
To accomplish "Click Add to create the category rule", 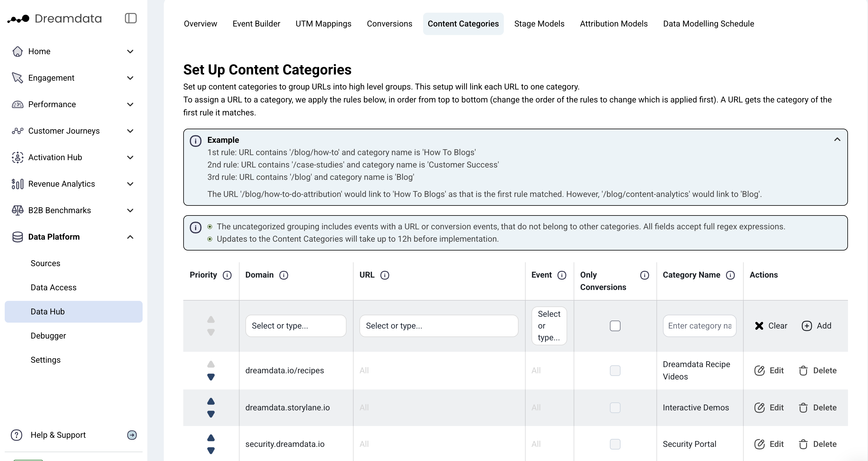I will (x=816, y=326).
